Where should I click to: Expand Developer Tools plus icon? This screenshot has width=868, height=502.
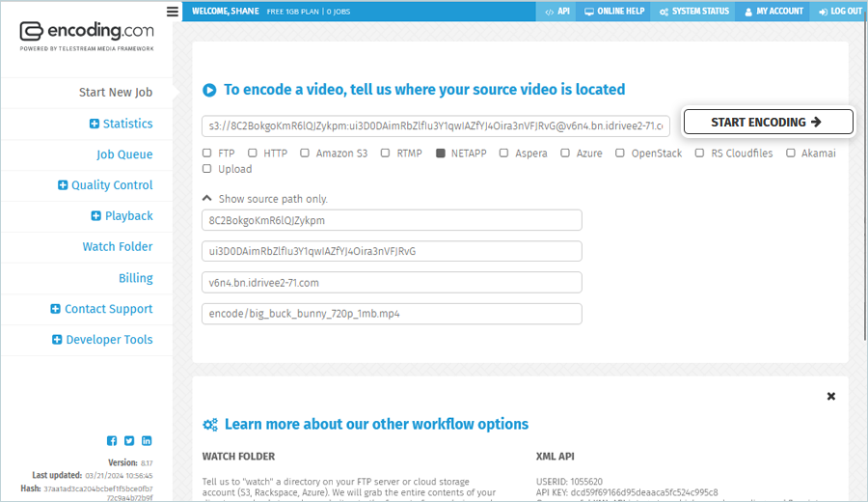click(57, 340)
